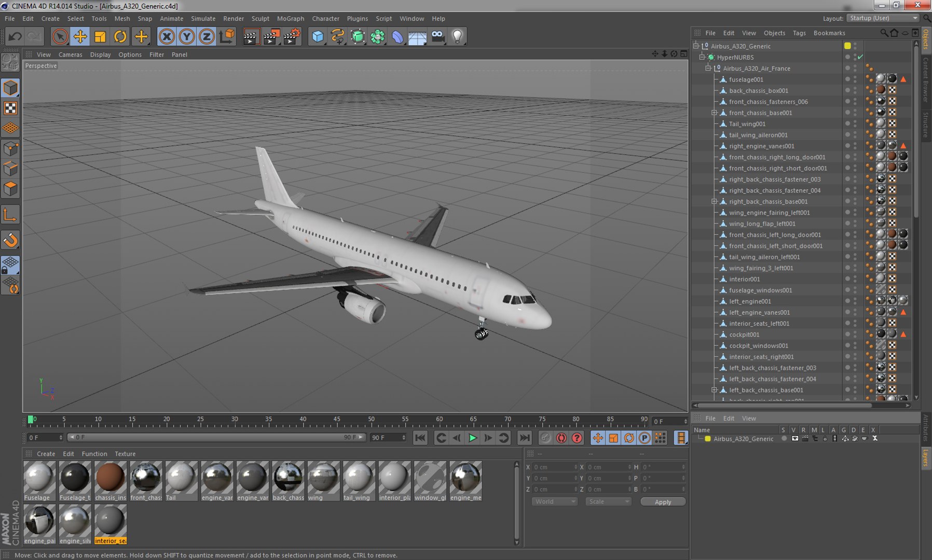The width and height of the screenshot is (932, 560).
Task: Enable Polygons mode in left palette
Action: coord(10,189)
